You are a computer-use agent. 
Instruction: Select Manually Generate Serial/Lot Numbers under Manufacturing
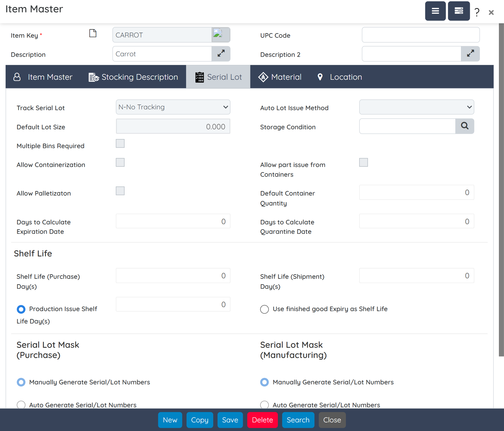(264, 382)
